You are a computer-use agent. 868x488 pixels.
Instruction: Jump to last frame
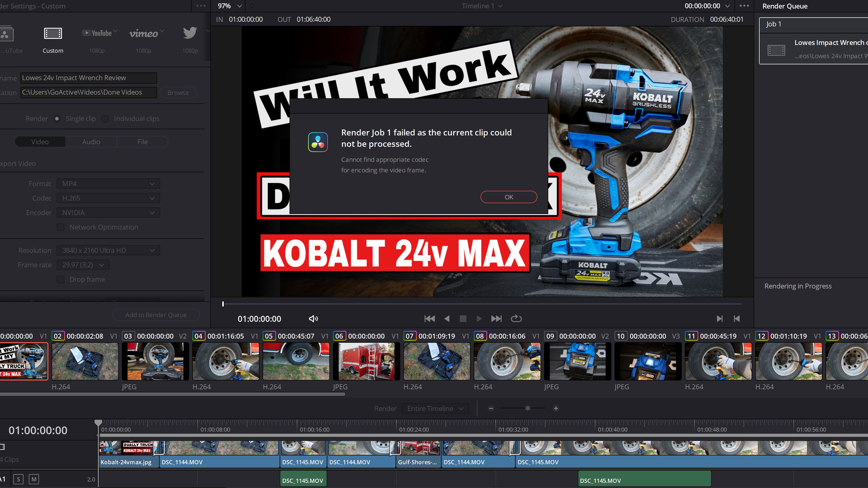[496, 319]
